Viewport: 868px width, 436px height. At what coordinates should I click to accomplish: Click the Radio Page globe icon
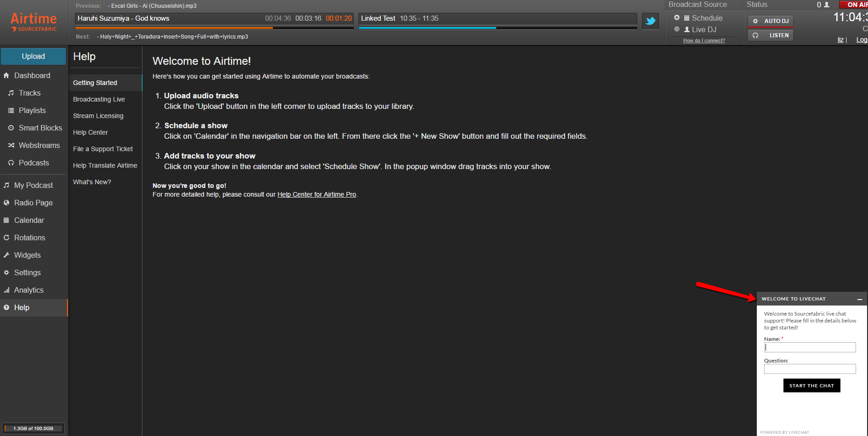(6, 203)
